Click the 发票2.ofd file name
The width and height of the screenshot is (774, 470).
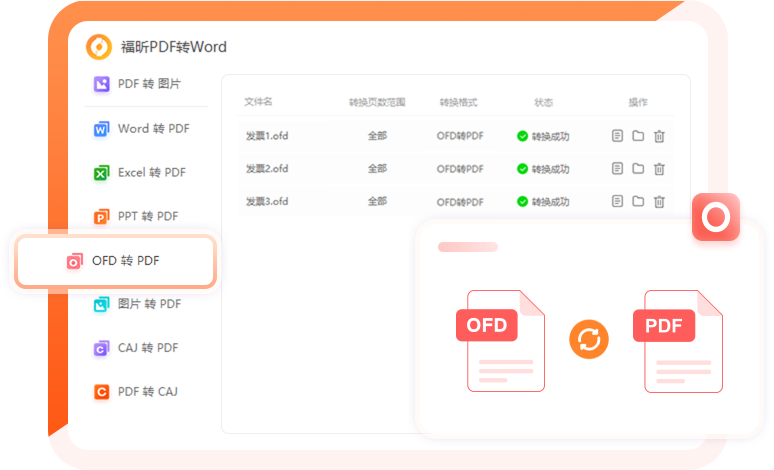[x=267, y=169]
